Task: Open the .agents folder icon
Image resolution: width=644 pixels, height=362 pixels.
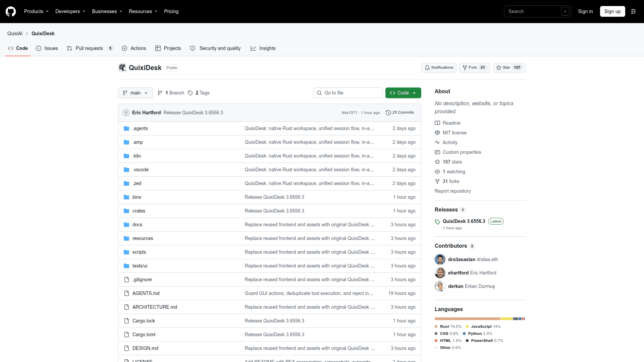Action: tap(126, 128)
